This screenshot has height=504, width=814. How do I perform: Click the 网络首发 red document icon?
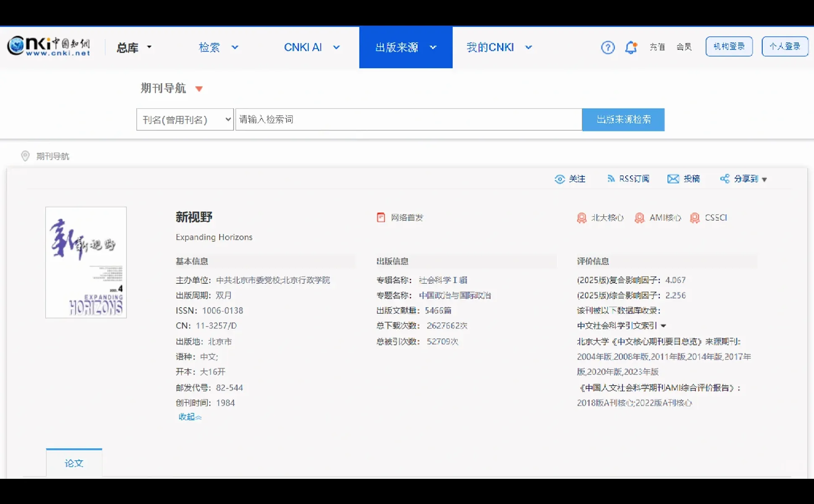[x=381, y=217]
